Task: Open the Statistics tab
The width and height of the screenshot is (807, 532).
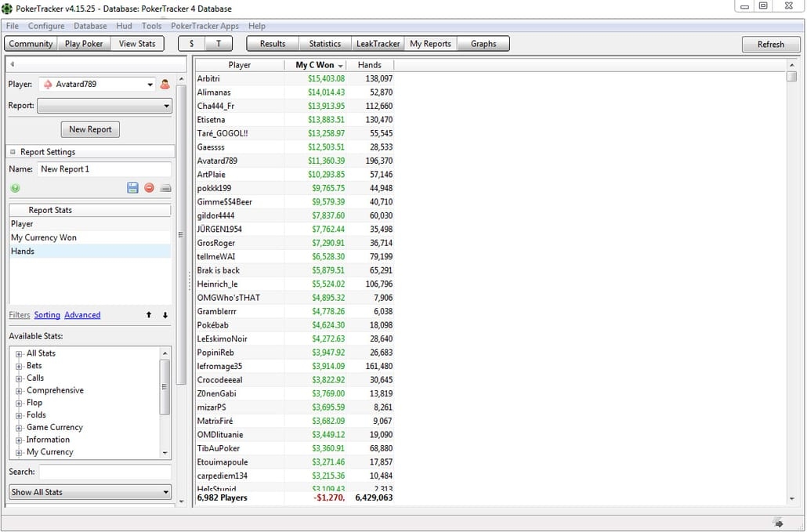Action: coord(324,44)
